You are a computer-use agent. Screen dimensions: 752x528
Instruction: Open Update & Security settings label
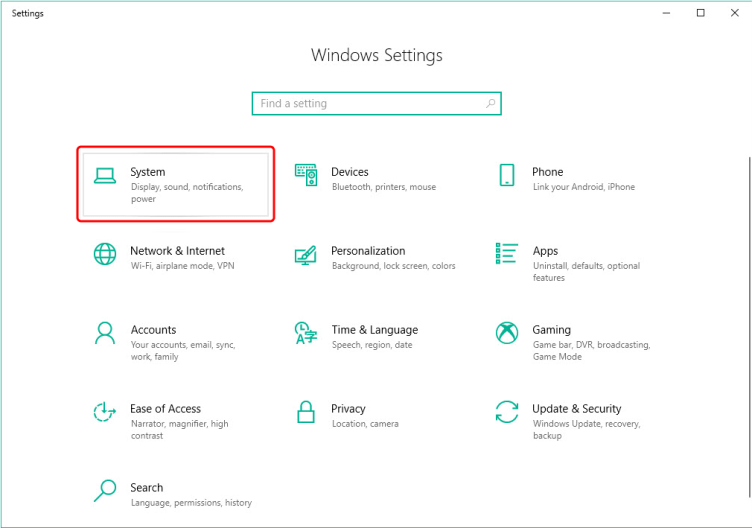coord(576,409)
